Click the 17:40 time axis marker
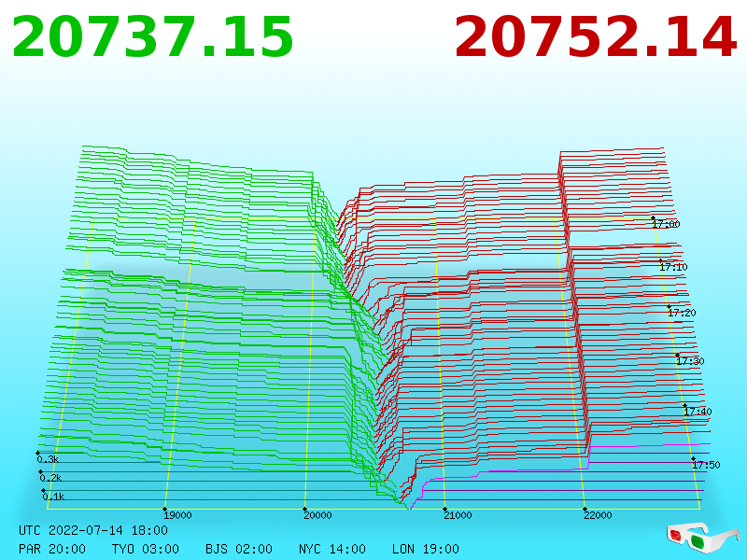This screenshot has height=560, width=747. (698, 412)
